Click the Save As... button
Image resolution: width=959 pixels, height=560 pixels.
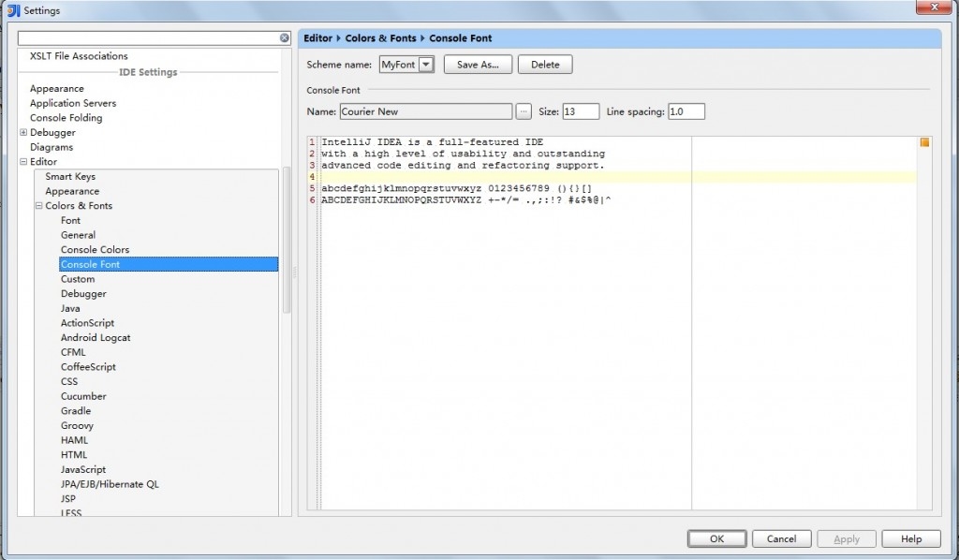(478, 65)
